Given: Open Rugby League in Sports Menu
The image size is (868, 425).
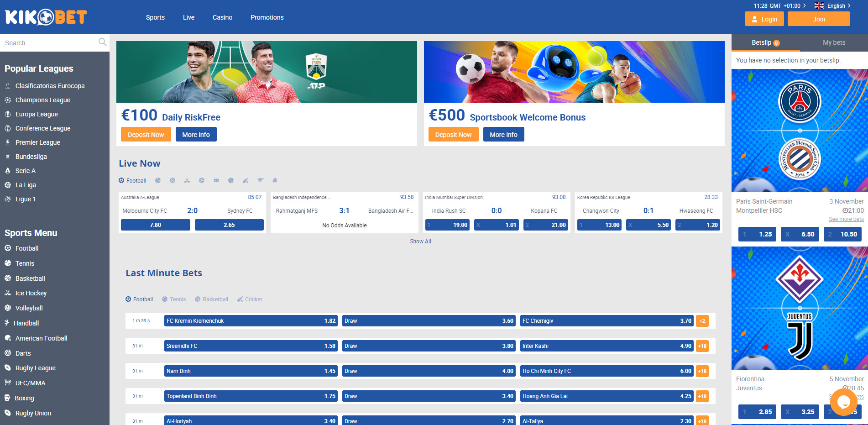Looking at the screenshot, I should click(x=36, y=368).
